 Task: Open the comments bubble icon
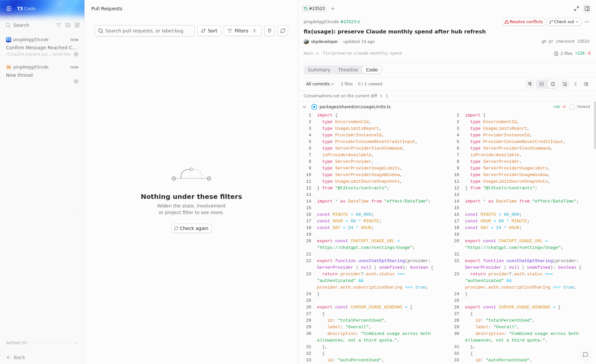(x=585, y=355)
